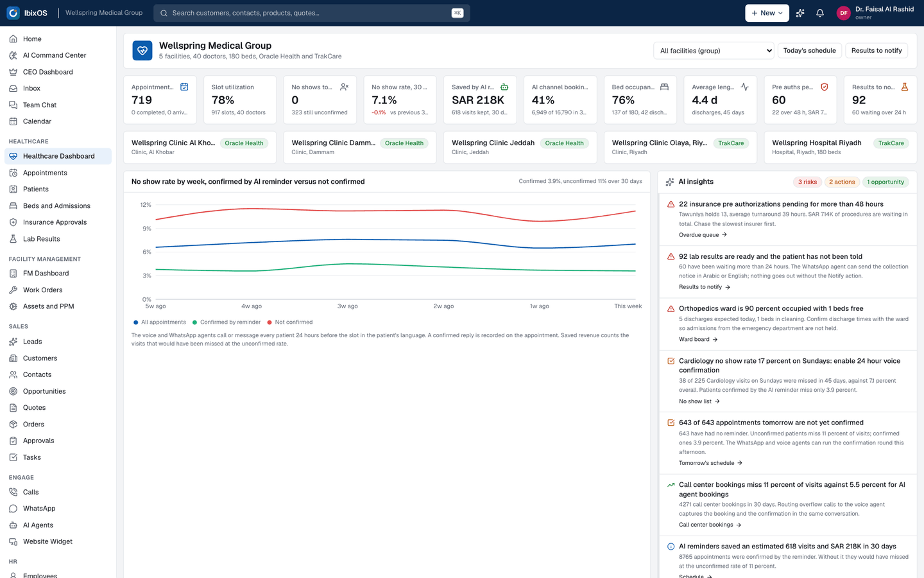Viewport: 924px width, 578px height.
Task: Click the AI Command Center sidebar icon
Action: [13, 55]
